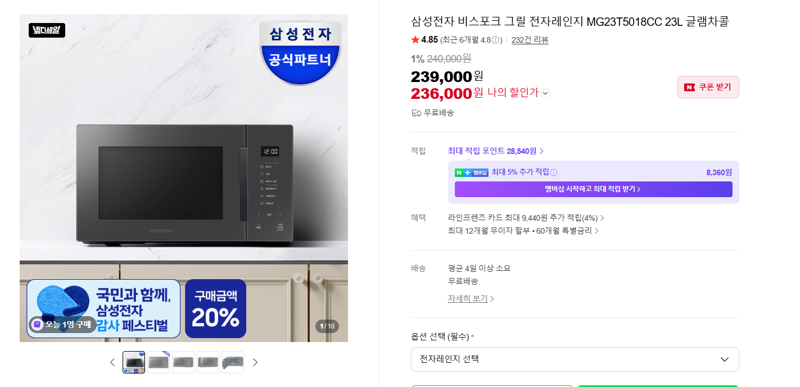Open 라인프렌즈 카드 추가 적립 benefit link

click(526, 218)
